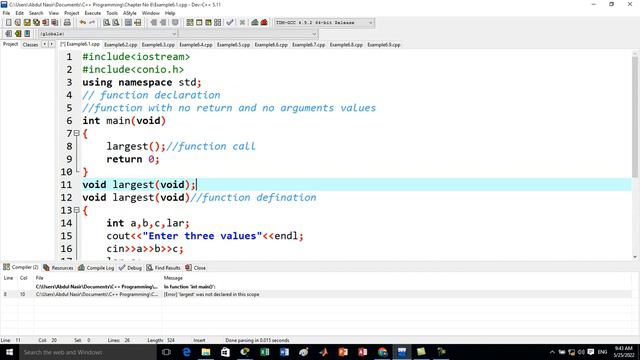Click the Goto Bookmark toolbar icon
Viewport: 640px width, 360px height.
click(x=27, y=33)
